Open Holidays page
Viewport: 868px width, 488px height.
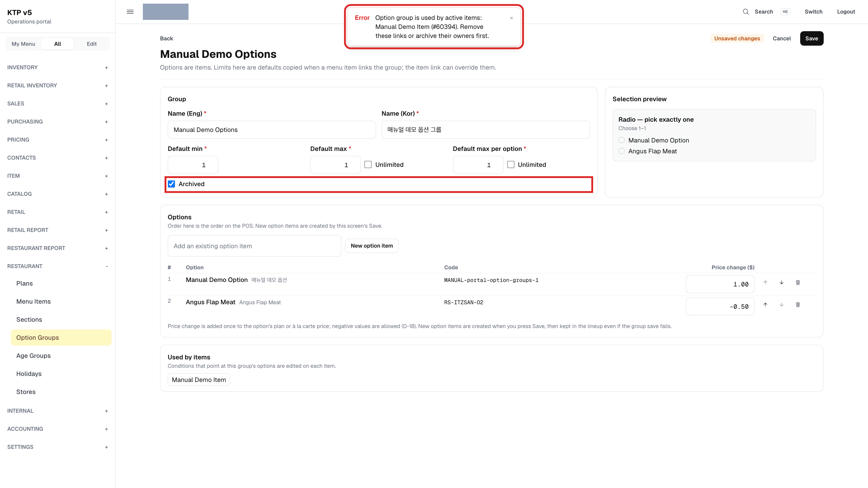pos(61,374)
